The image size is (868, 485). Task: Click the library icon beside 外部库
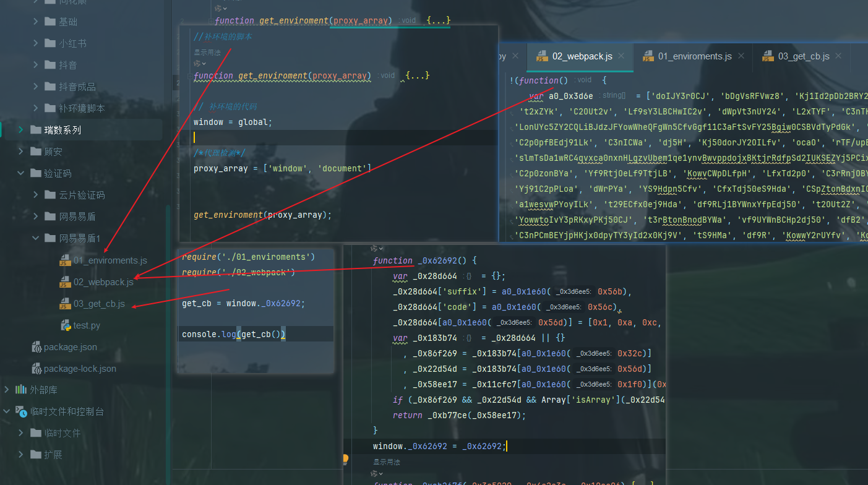22,390
